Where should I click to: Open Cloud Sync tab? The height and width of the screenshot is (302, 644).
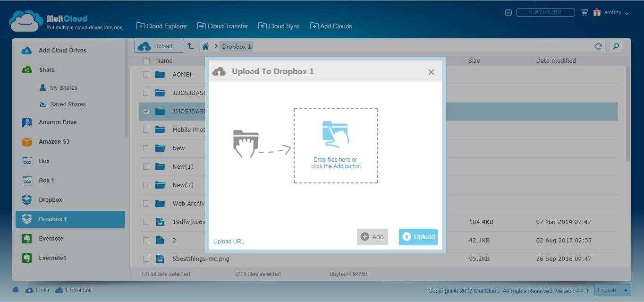(279, 26)
